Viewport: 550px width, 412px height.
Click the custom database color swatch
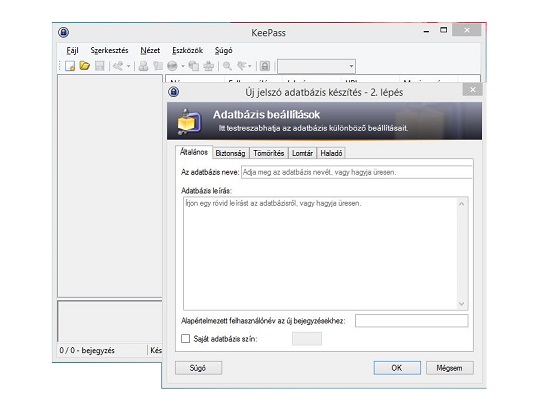[x=307, y=339]
